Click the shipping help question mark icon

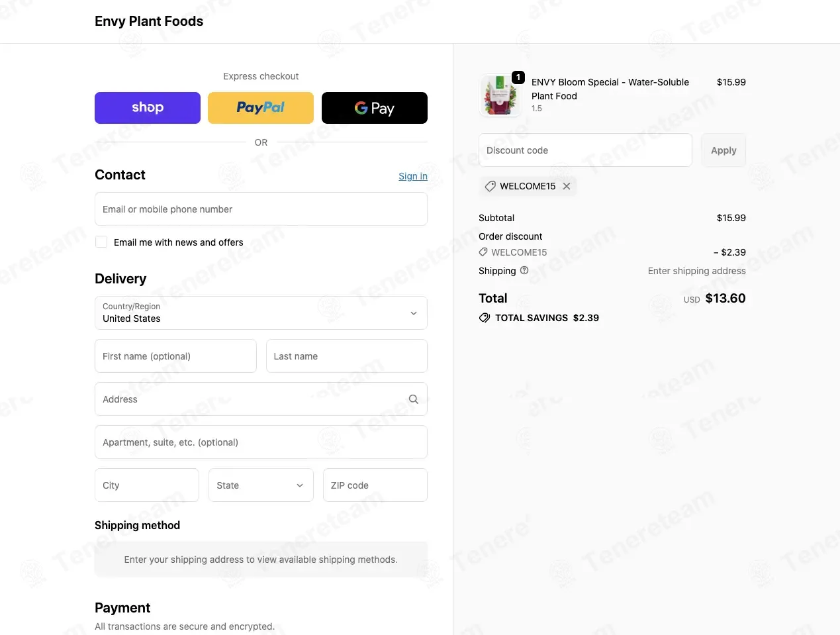tap(524, 270)
